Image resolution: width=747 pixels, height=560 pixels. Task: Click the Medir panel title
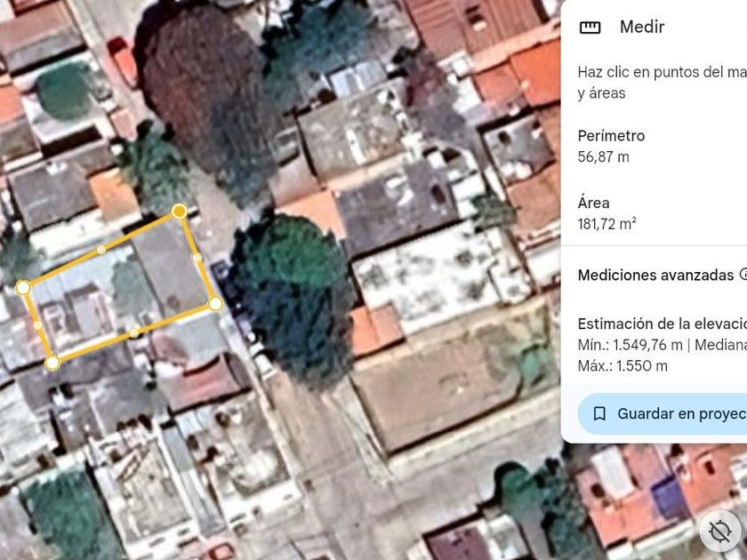pos(642,28)
